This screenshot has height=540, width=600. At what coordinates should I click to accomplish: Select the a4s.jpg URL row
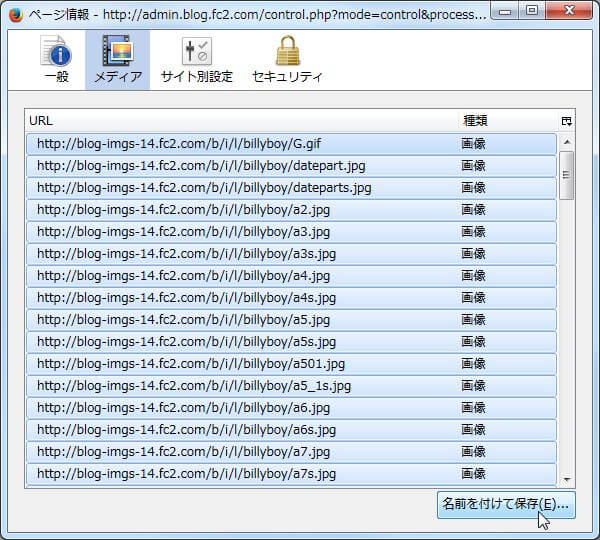291,298
